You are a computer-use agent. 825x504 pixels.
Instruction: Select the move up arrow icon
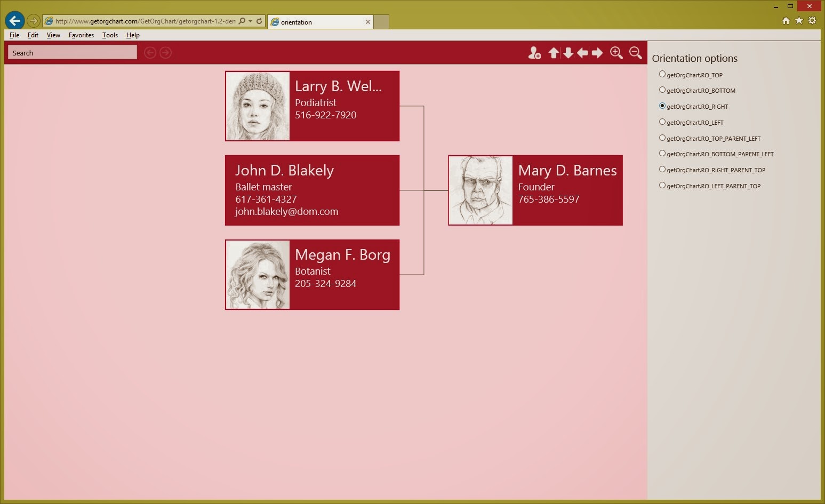pos(554,53)
